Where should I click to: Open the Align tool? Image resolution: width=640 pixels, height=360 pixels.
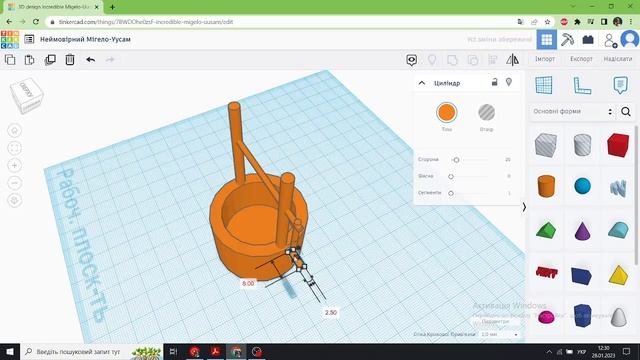click(x=493, y=60)
